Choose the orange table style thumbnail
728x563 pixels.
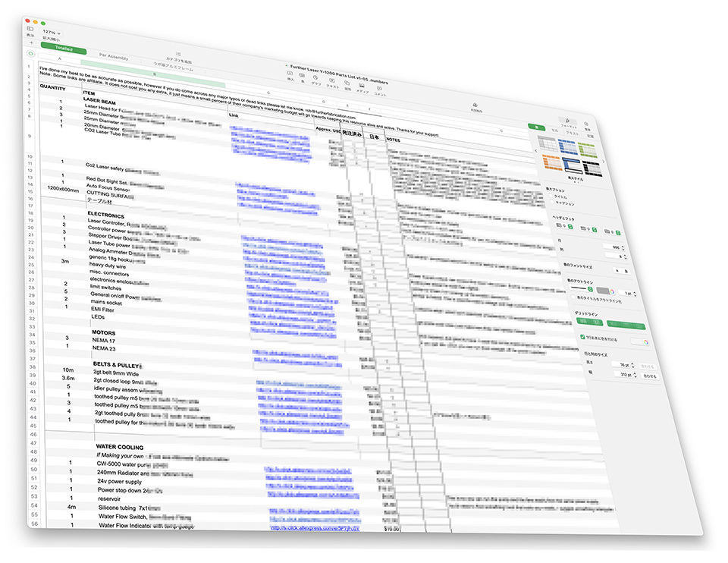coord(551,163)
